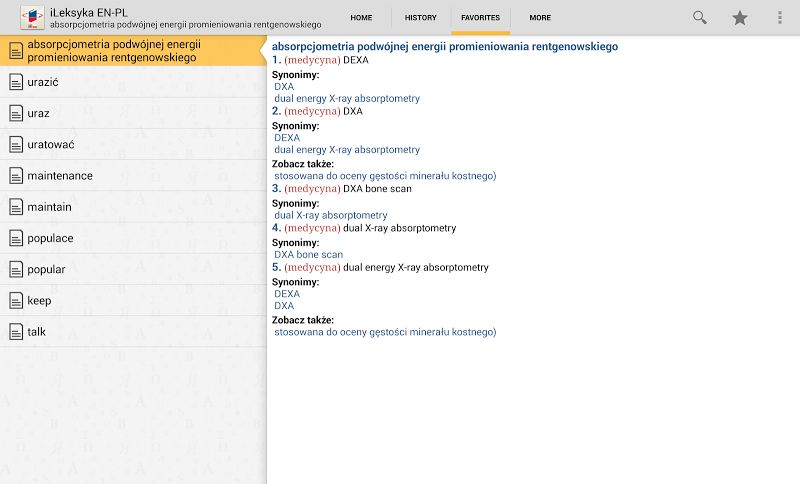This screenshot has width=800, height=484.
Task: Select 'uraz' in favorites list
Action: pyautogui.click(x=38, y=113)
